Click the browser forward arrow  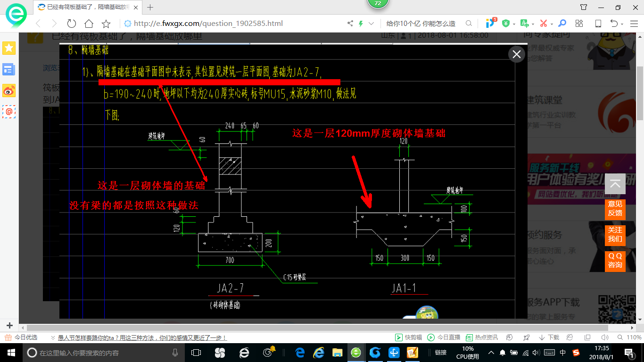54,24
